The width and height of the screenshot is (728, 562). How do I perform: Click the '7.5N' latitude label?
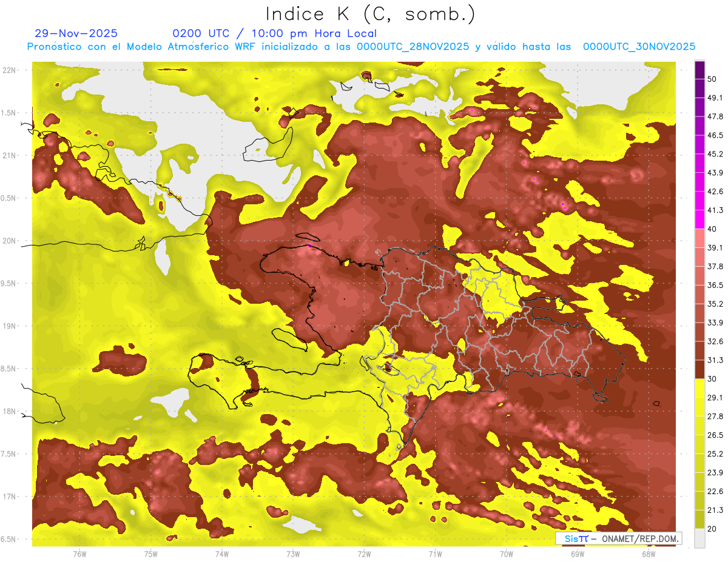(9, 453)
